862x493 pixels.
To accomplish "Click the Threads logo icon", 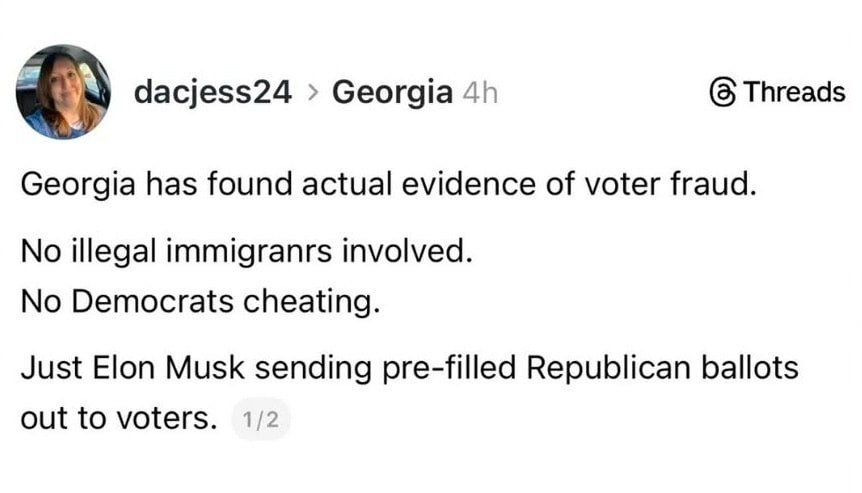I will [721, 93].
